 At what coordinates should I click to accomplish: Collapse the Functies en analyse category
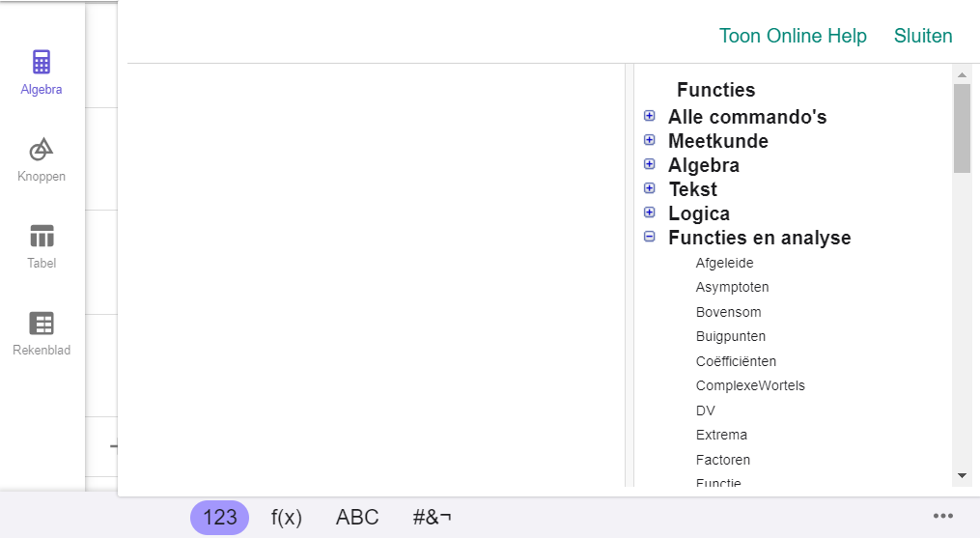650,238
